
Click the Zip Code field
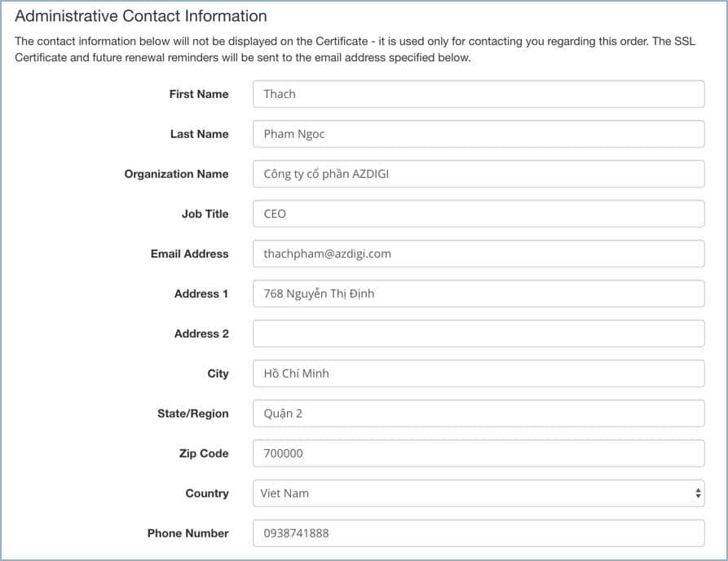[478, 453]
